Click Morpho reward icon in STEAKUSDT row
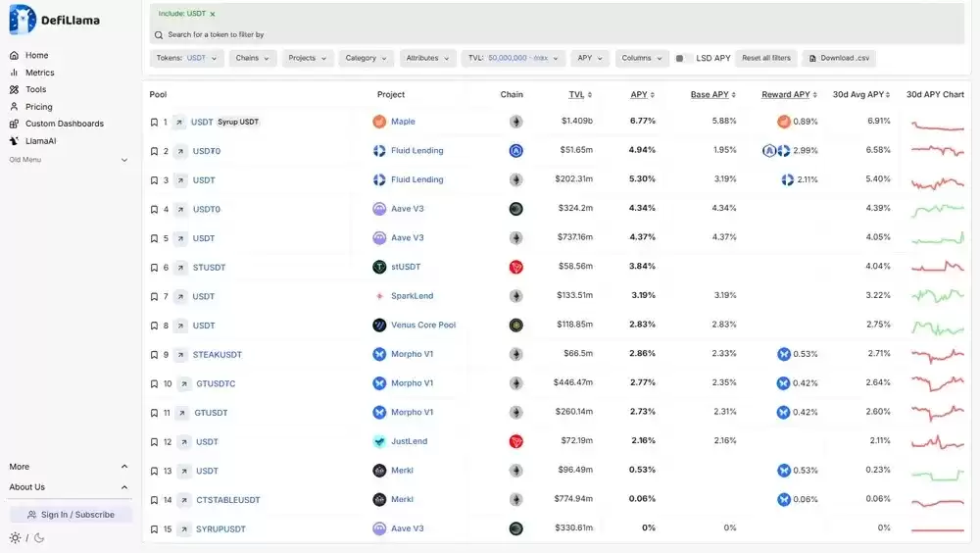The width and height of the screenshot is (980, 553). click(x=784, y=354)
